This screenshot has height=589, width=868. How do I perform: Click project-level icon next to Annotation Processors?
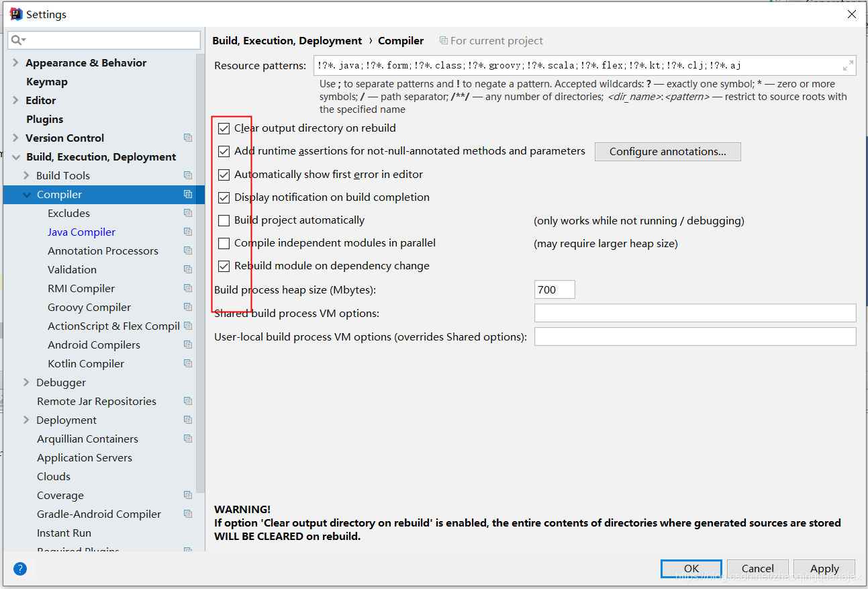pos(188,251)
